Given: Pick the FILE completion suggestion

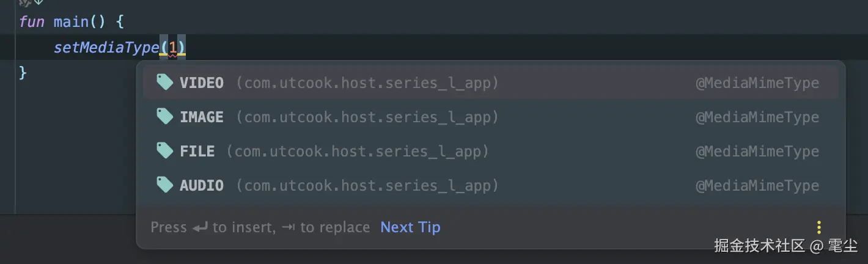Looking at the screenshot, I should tap(197, 152).
